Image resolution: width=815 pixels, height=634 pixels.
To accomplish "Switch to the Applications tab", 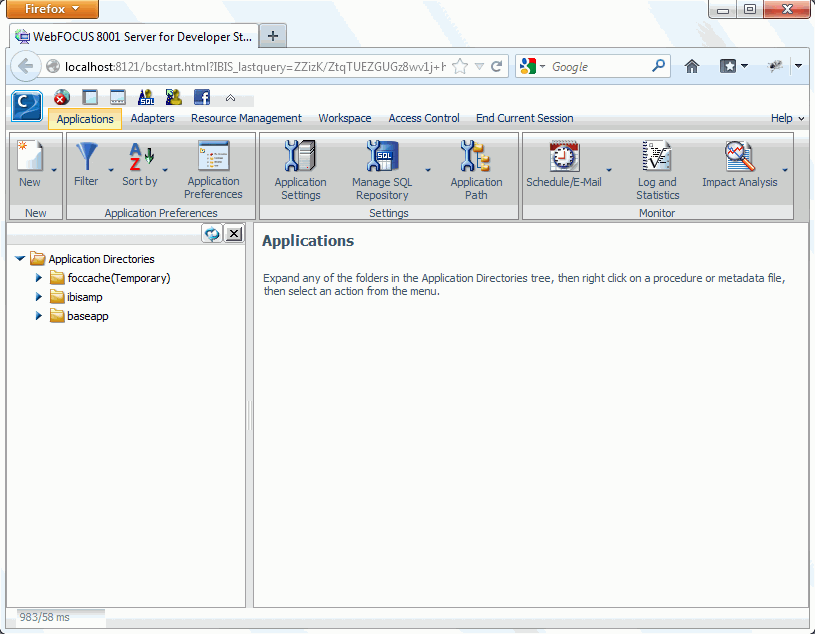I will 85,119.
